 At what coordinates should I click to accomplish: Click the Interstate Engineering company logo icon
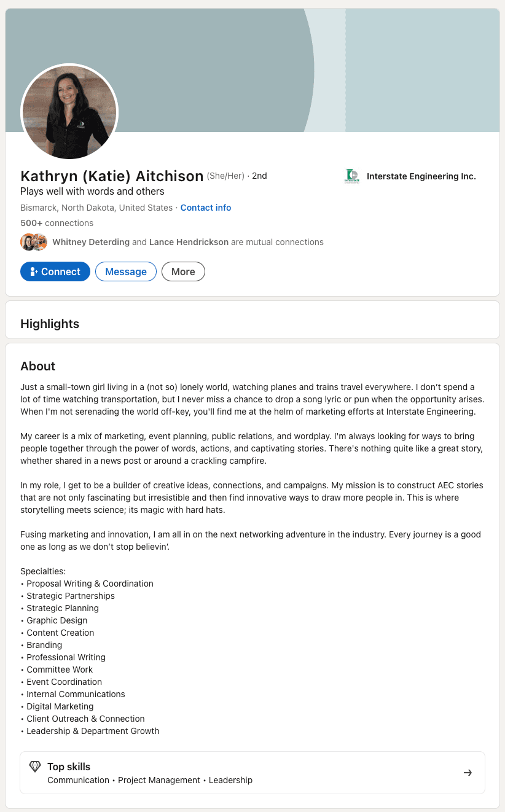pos(351,176)
